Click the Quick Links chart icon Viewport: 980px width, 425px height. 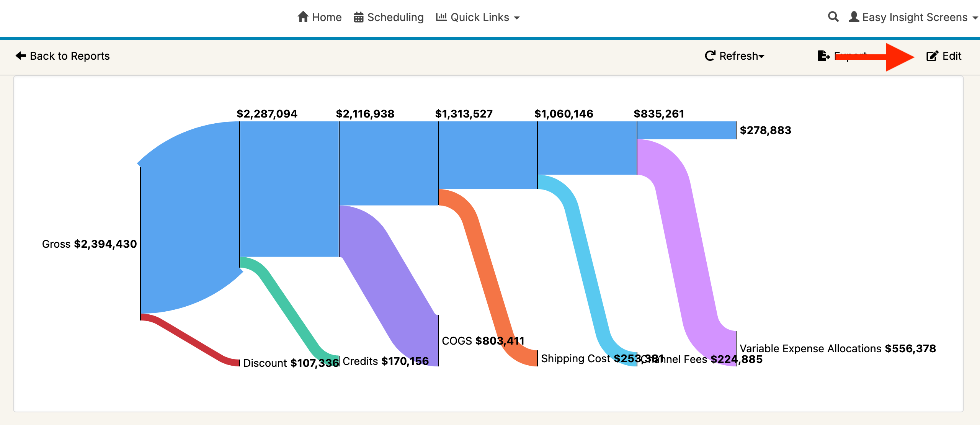(441, 17)
